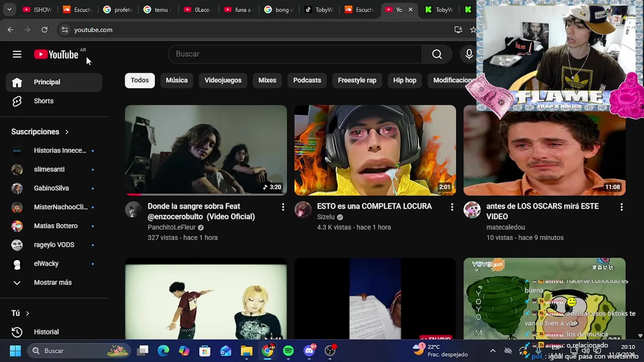Select the Música filter chip
The width and height of the screenshot is (644, 362).
click(x=177, y=80)
